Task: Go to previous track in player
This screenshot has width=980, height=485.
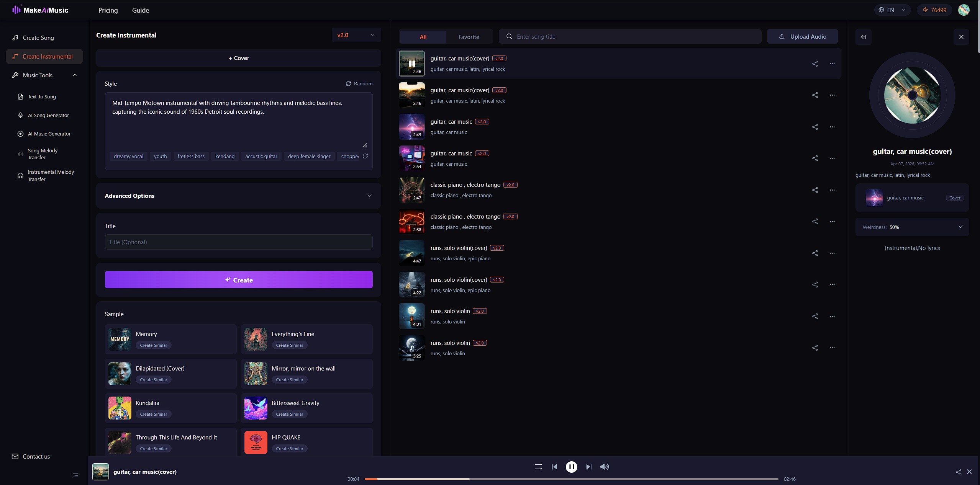Action: [554, 467]
